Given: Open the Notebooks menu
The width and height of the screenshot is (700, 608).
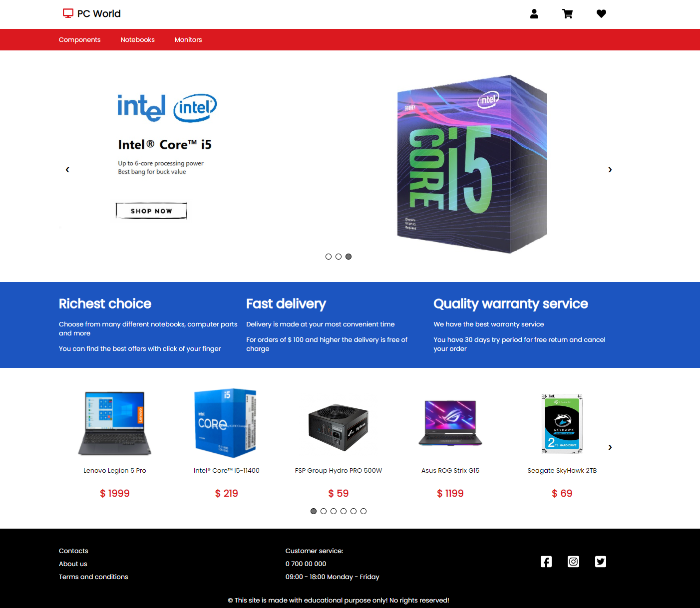Looking at the screenshot, I should tap(138, 40).
